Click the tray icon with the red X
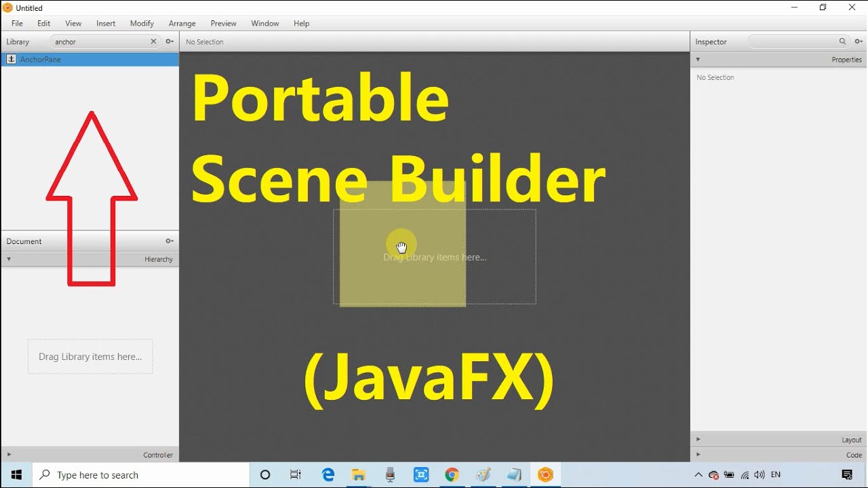Screen dimensions: 868x488 pyautogui.click(x=713, y=475)
